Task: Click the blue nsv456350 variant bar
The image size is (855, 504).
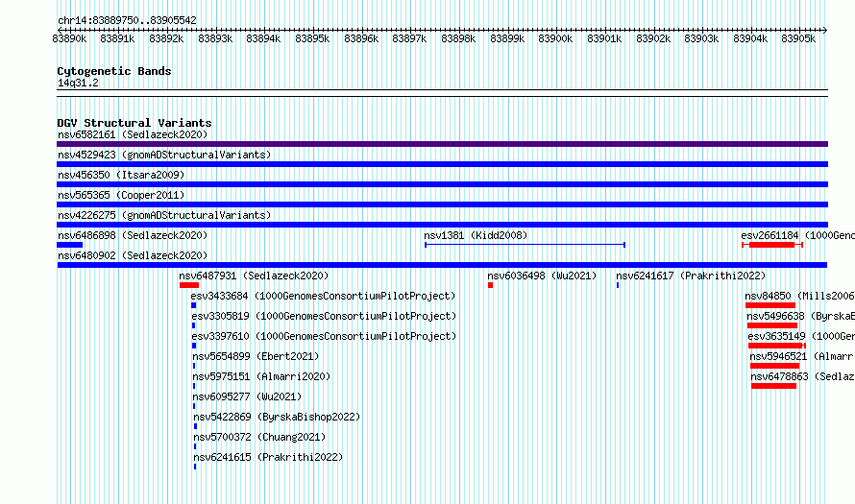Action: click(x=442, y=184)
